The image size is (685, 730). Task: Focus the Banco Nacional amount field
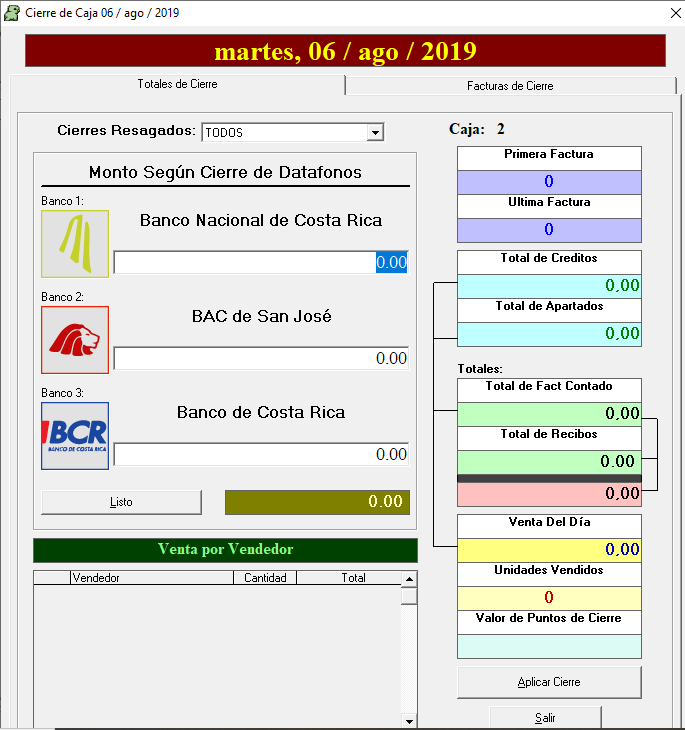(260, 262)
